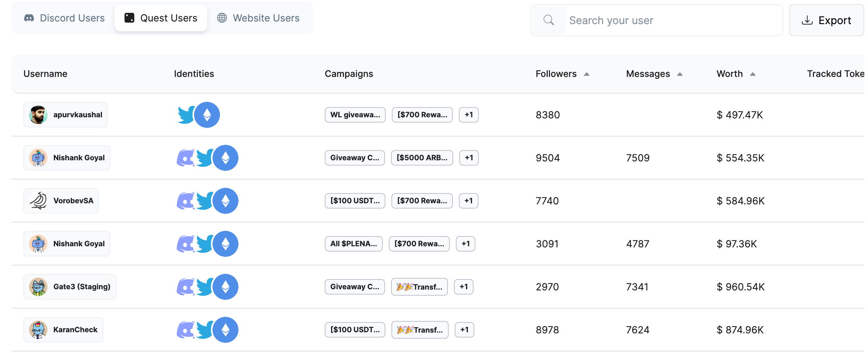Image resolution: width=868 pixels, height=353 pixels.
Task: Open VorobevSA user chip
Action: [61, 201]
